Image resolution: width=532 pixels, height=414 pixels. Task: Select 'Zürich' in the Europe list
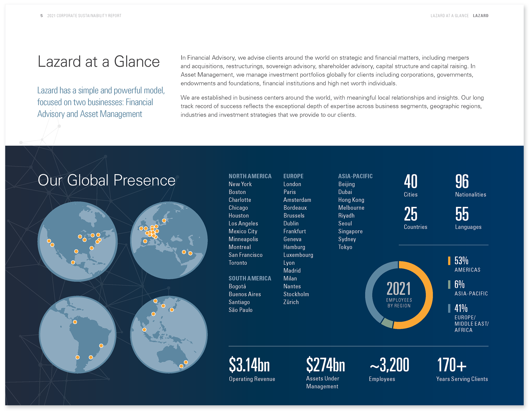pos(291,302)
